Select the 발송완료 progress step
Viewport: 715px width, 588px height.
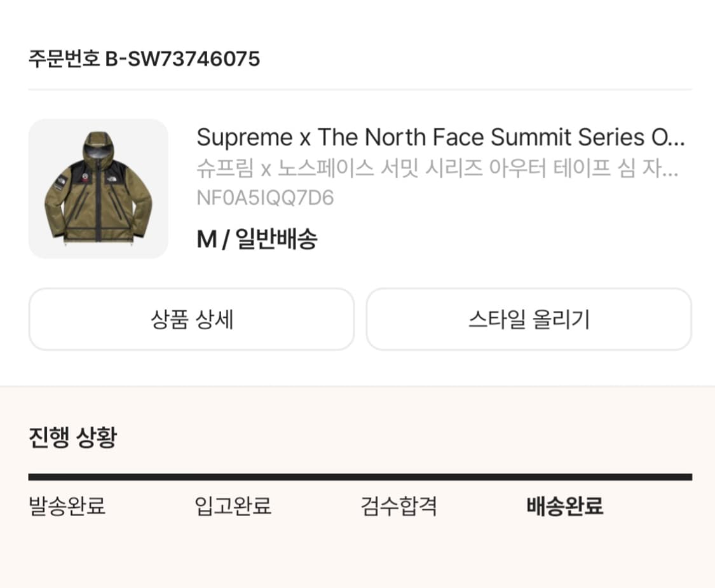tap(67, 507)
